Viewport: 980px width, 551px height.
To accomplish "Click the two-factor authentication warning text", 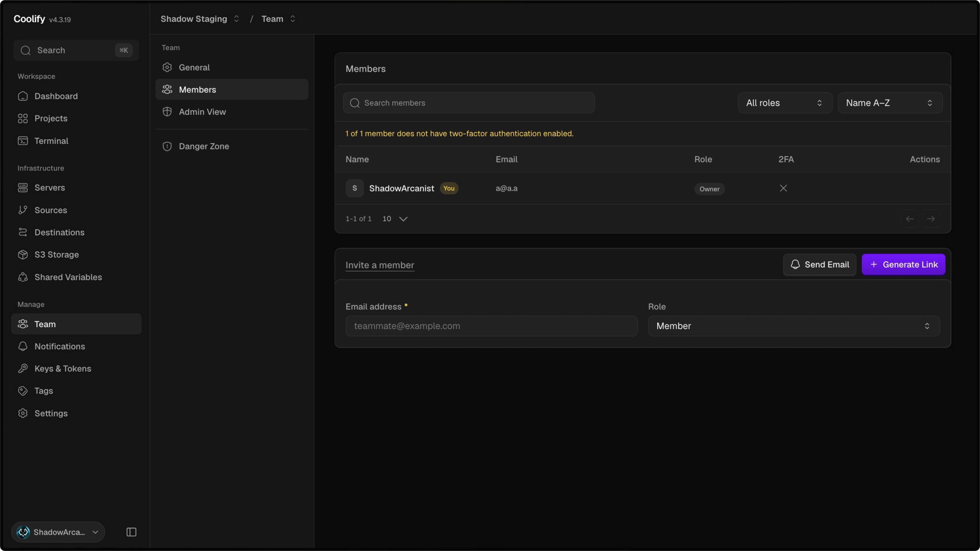I will point(459,133).
